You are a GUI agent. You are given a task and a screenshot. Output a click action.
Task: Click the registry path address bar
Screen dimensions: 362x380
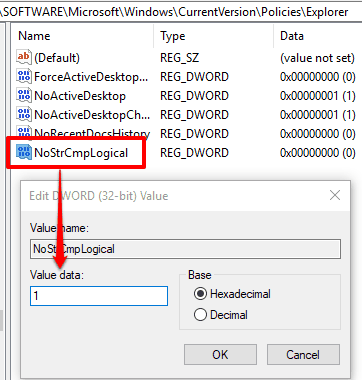181,12
